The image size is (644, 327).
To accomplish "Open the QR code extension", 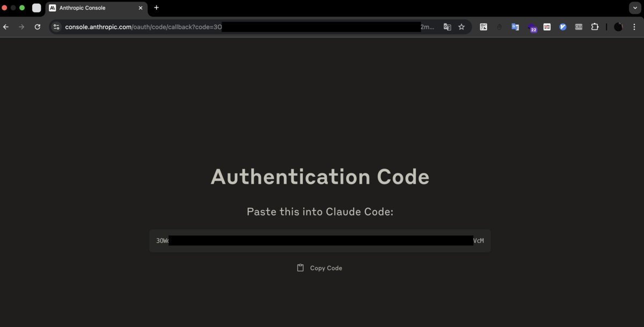I will pos(484,27).
